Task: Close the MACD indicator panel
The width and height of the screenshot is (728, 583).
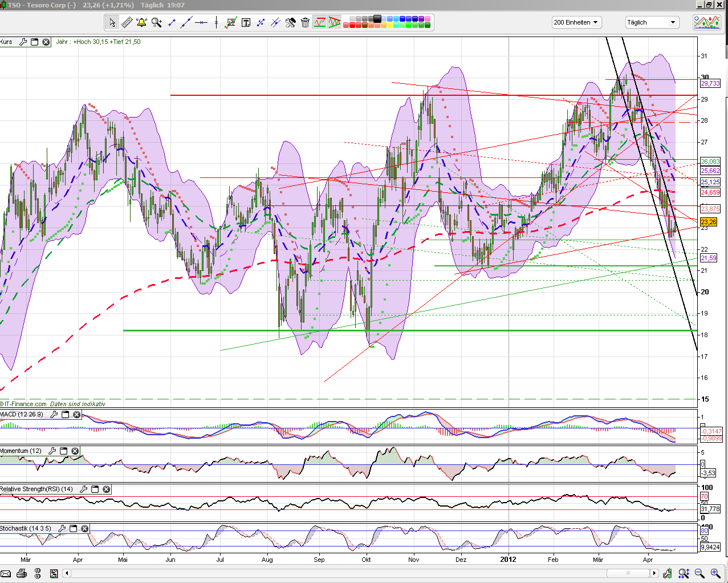Action: [x=77, y=414]
